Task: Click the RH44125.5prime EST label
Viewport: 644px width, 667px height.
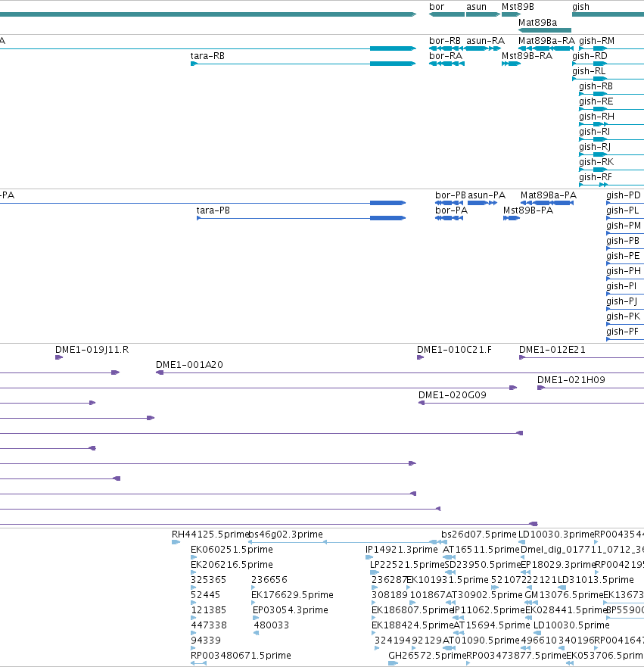Action: point(210,535)
